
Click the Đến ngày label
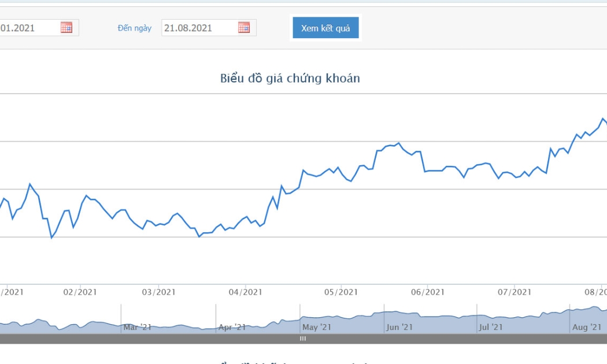[x=134, y=28]
